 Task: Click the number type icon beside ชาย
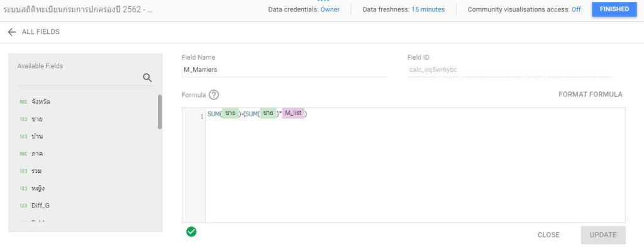23,119
